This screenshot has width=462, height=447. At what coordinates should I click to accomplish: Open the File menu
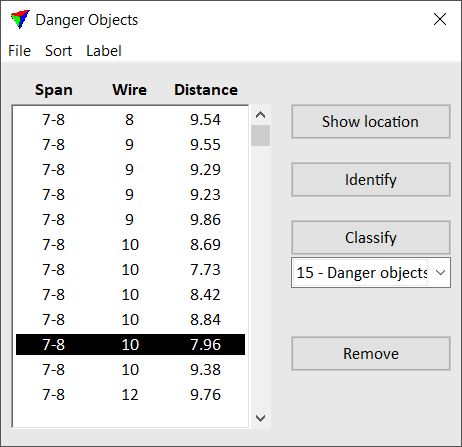tap(19, 51)
